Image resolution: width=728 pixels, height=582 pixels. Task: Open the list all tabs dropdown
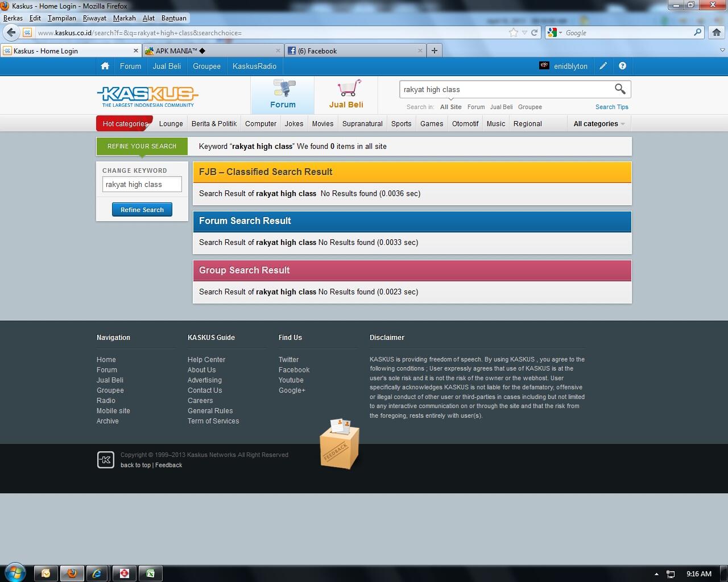click(722, 50)
